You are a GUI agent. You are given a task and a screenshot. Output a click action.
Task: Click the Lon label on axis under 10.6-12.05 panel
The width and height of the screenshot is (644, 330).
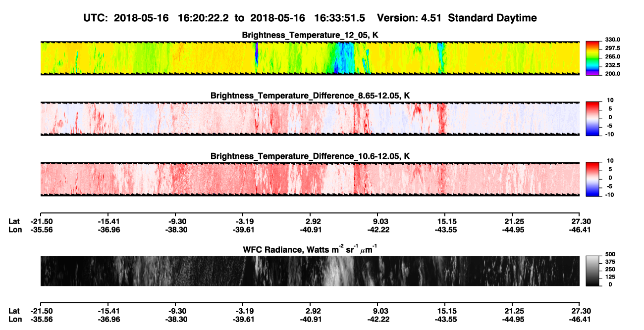click(x=14, y=229)
